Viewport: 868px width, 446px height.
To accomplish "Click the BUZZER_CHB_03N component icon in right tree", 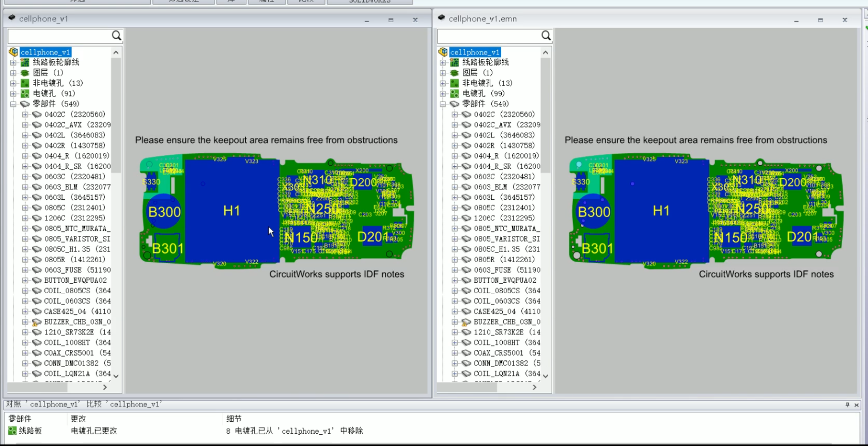I will coord(466,322).
